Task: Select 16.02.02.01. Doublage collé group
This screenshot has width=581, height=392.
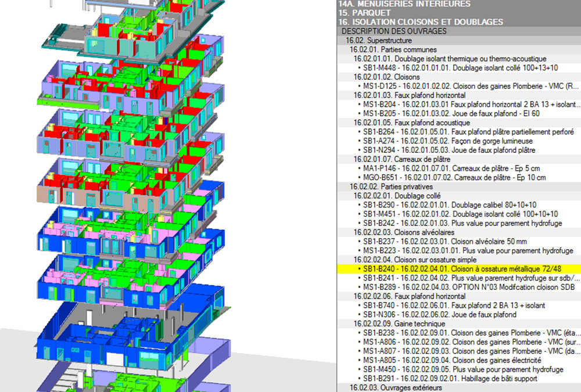Action: pos(459,196)
